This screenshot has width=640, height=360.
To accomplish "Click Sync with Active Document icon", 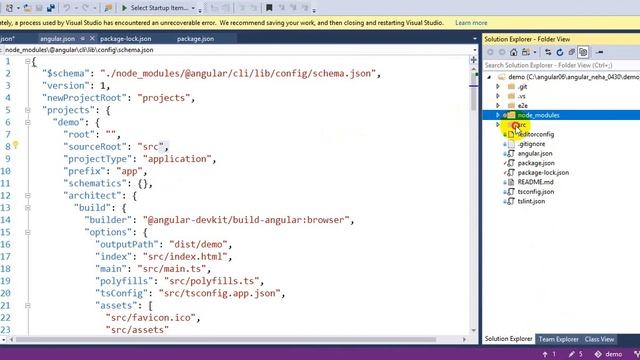I will coord(548,52).
